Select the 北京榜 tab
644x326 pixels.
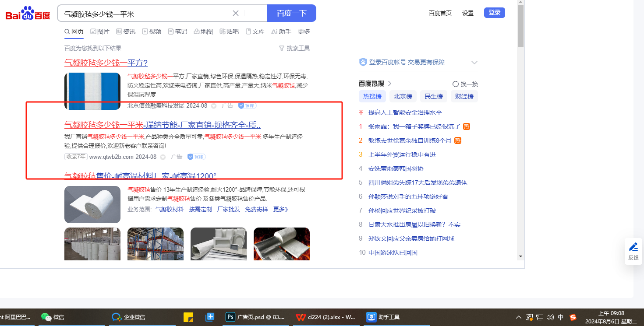[x=403, y=96]
